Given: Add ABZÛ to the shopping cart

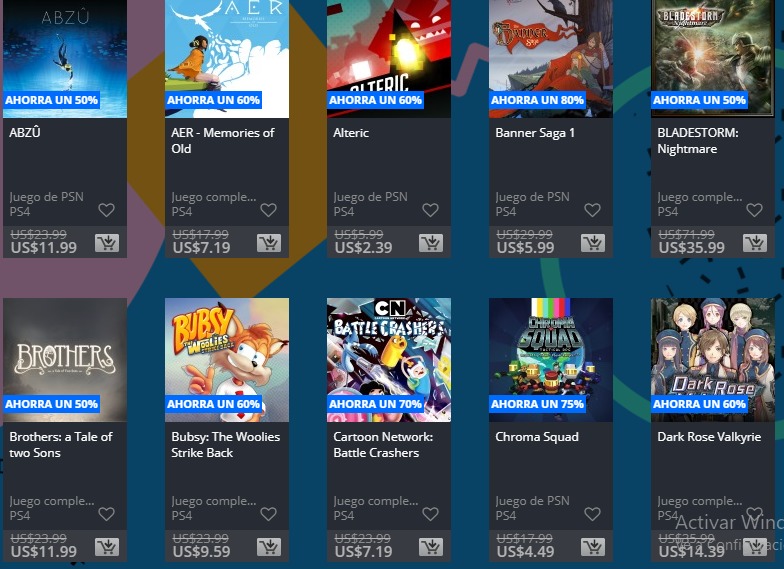Looking at the screenshot, I should (x=107, y=244).
